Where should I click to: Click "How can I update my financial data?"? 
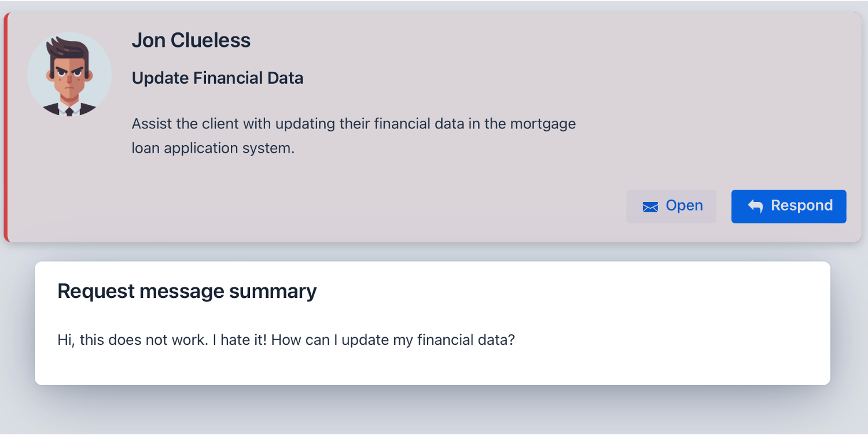point(393,340)
